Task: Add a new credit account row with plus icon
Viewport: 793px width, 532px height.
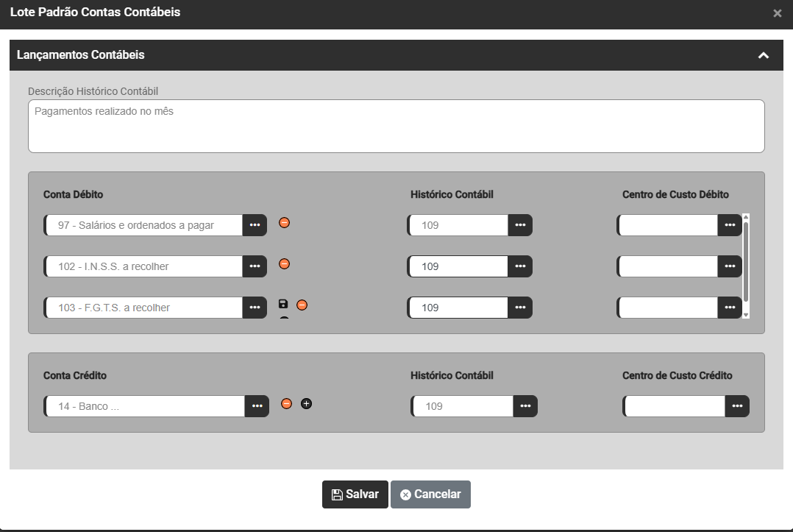Action: pyautogui.click(x=306, y=403)
